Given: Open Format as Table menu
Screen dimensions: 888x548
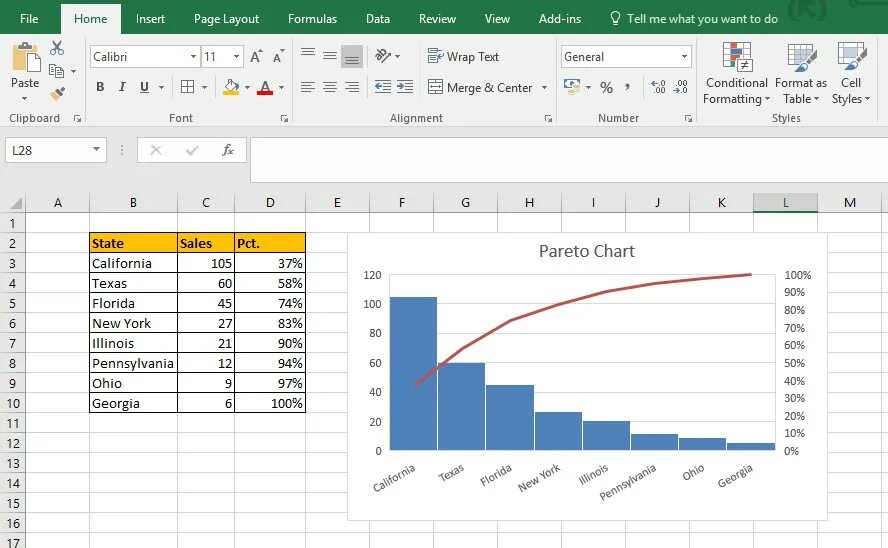Looking at the screenshot, I should coord(801,74).
